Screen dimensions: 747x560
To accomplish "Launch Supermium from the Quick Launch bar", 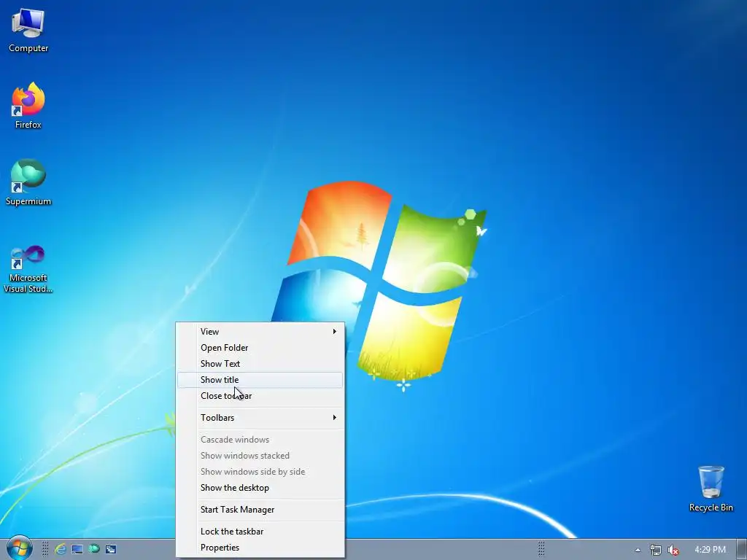I will (x=94, y=549).
